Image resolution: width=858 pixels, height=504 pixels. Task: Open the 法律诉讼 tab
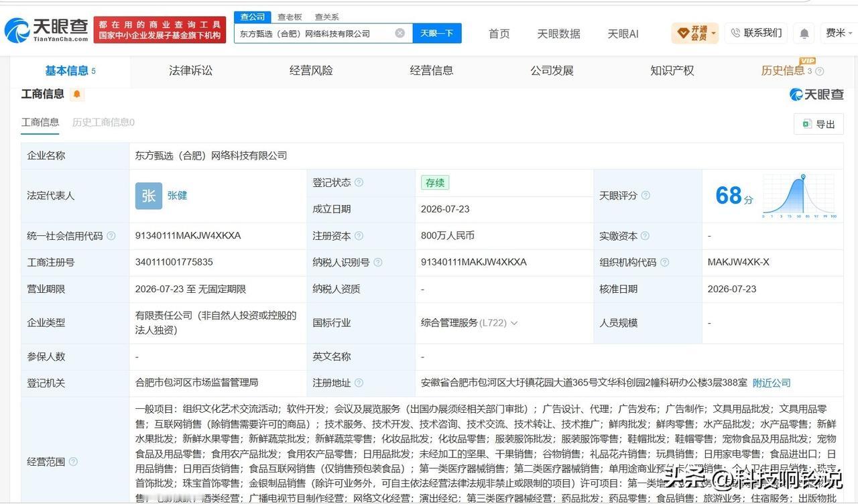[190, 70]
